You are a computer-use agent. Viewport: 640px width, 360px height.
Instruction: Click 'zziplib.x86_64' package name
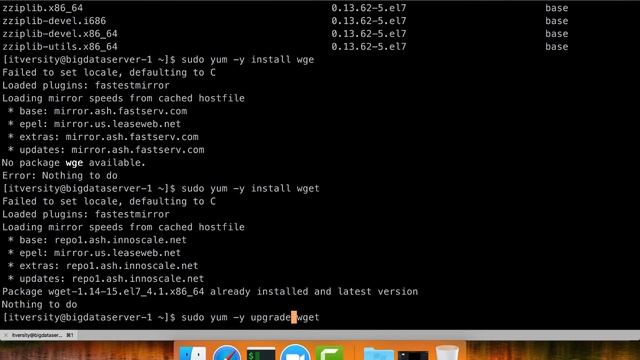pyautogui.click(x=42, y=8)
